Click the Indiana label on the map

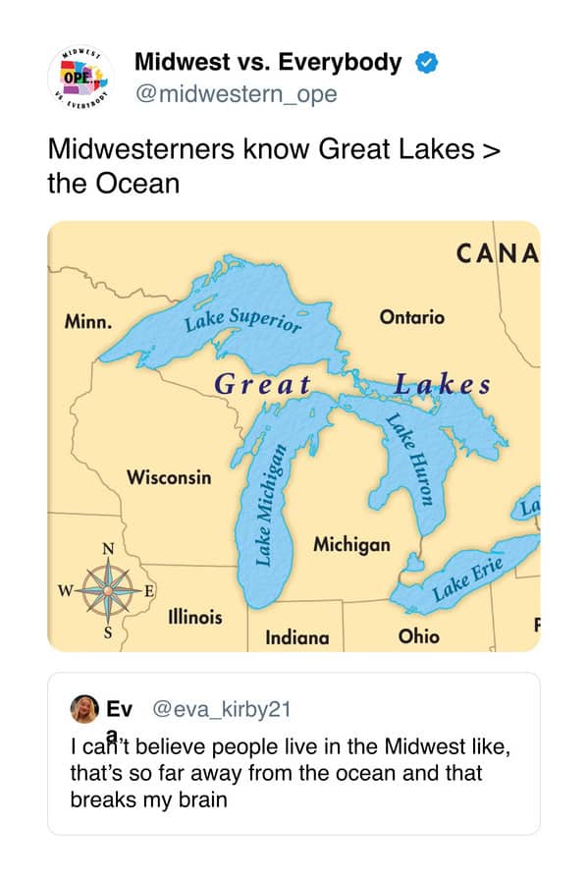[x=297, y=637]
